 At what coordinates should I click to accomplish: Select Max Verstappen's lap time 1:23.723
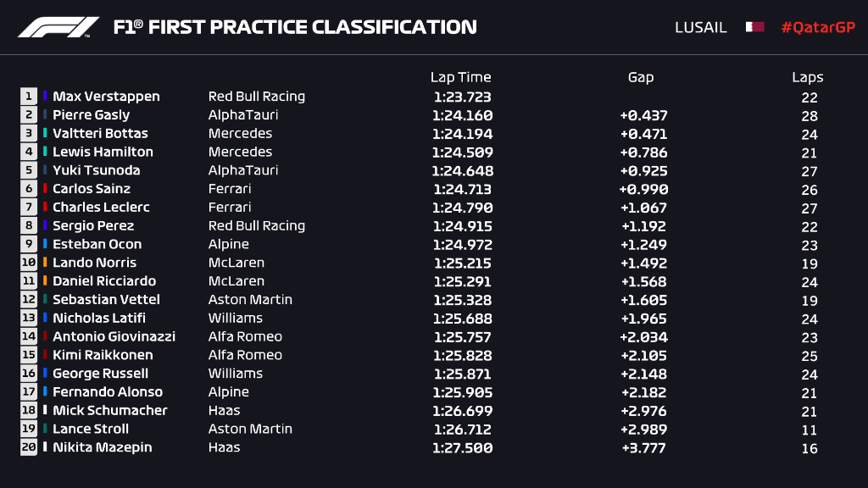[462, 97]
